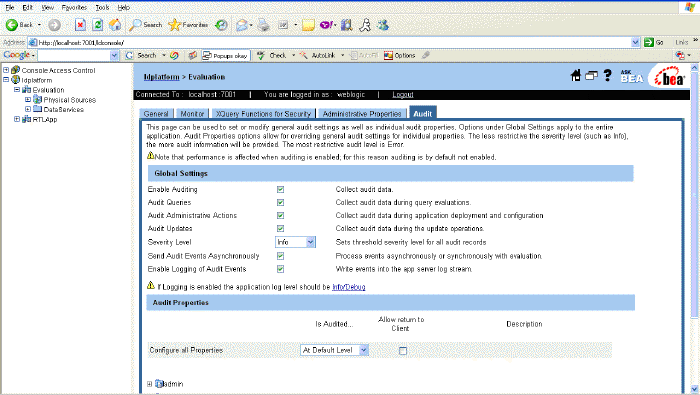The height and width of the screenshot is (395, 700).
Task: Open the browser Search pane
Action: click(146, 25)
